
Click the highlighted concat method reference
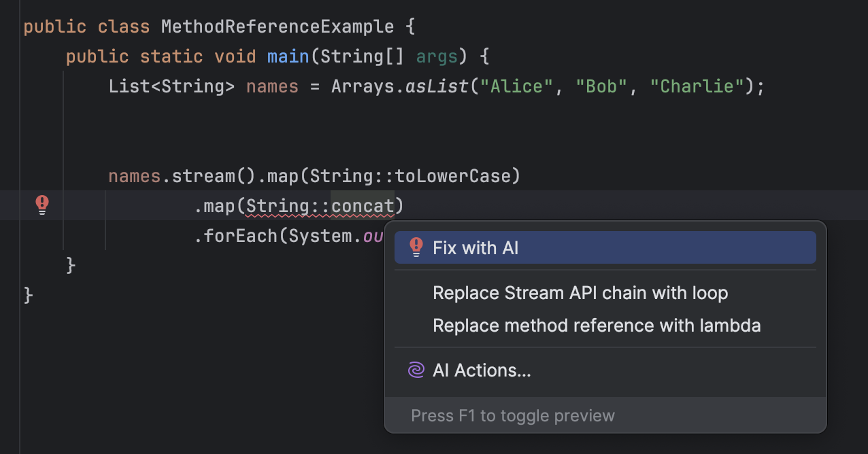pyautogui.click(x=363, y=206)
